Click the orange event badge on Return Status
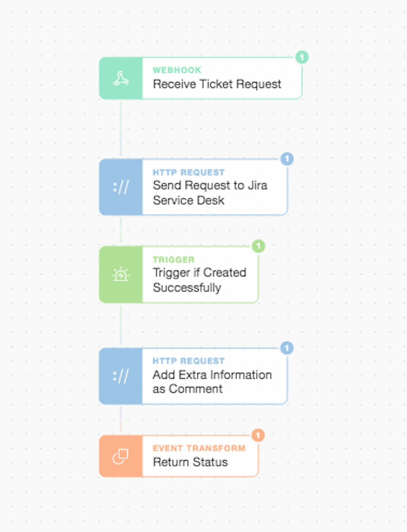 point(258,435)
